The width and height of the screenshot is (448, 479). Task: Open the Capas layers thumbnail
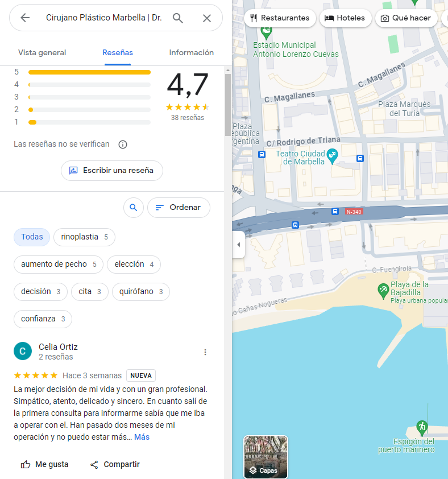[266, 457]
